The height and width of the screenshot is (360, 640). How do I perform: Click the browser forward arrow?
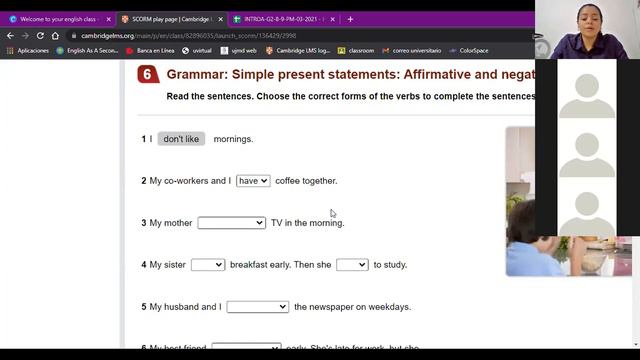coord(25,36)
